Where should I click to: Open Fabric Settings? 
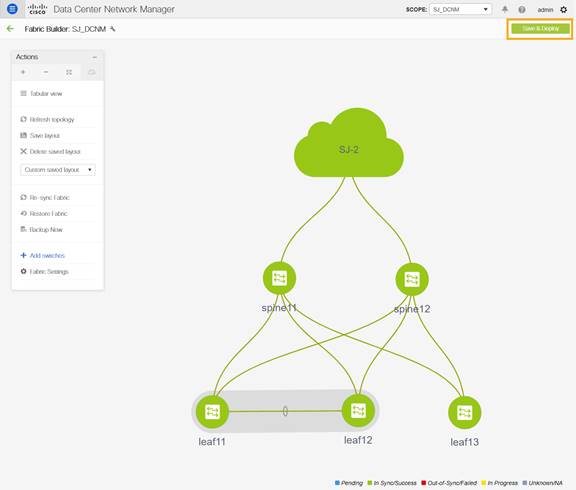tap(44, 271)
